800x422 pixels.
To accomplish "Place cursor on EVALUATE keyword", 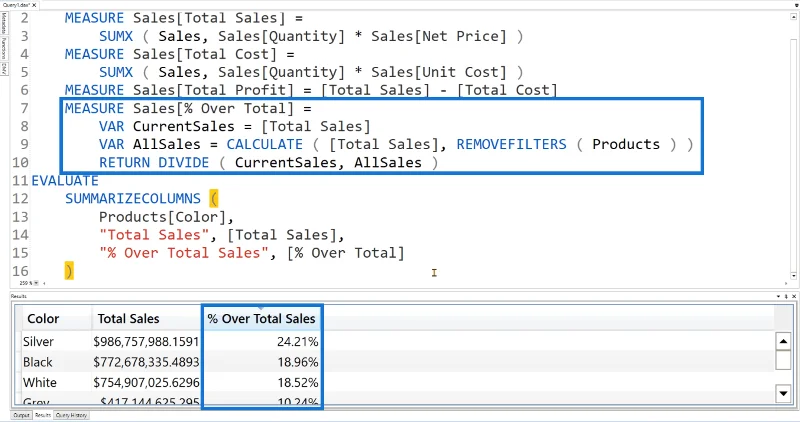I will [x=65, y=181].
